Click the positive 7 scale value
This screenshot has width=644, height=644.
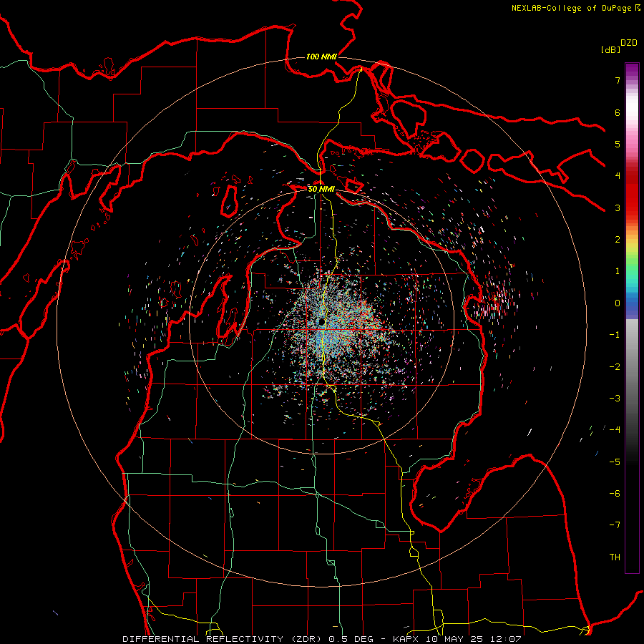618,80
